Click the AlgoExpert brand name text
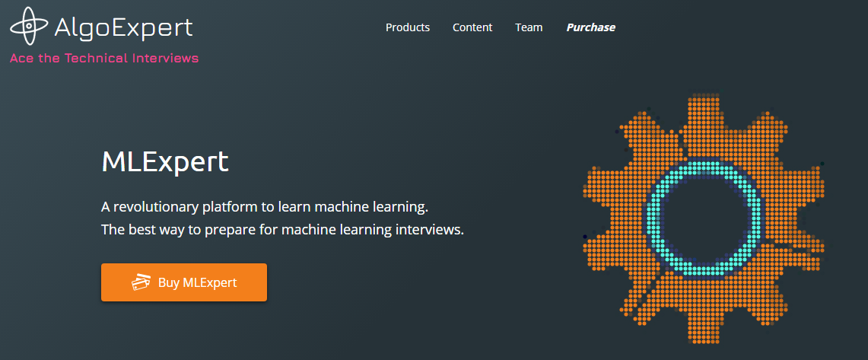The image size is (868, 360). 123,27
